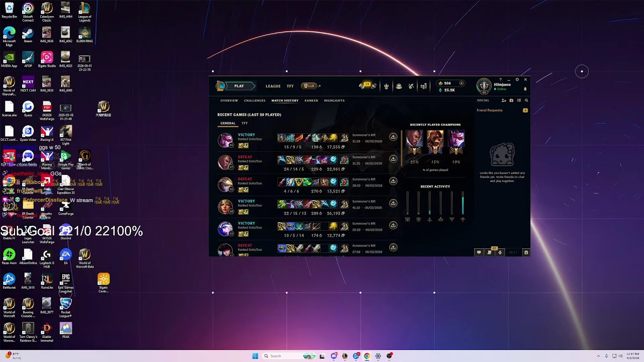Click the purchase RP plus button
This screenshot has width=644, height=362.
pos(461,83)
